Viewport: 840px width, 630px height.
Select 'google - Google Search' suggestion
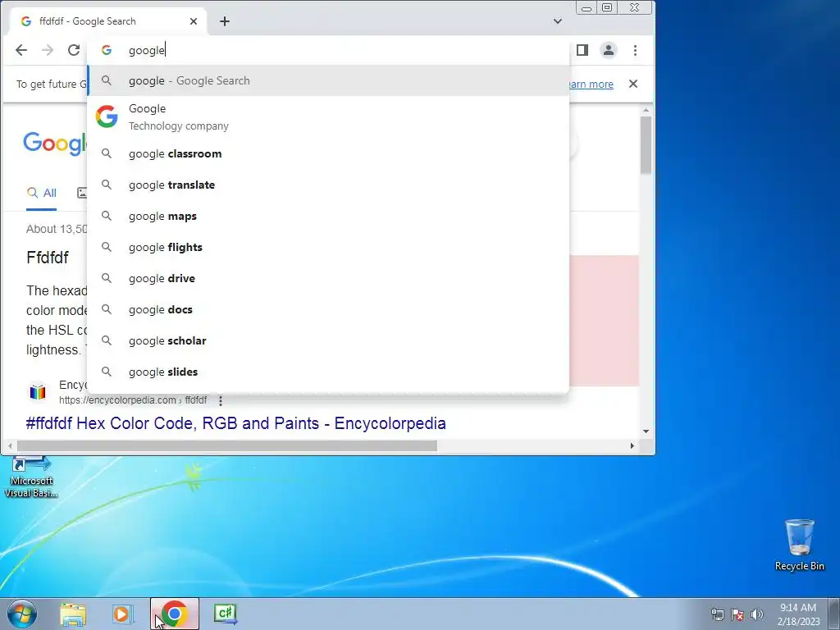pos(328,81)
